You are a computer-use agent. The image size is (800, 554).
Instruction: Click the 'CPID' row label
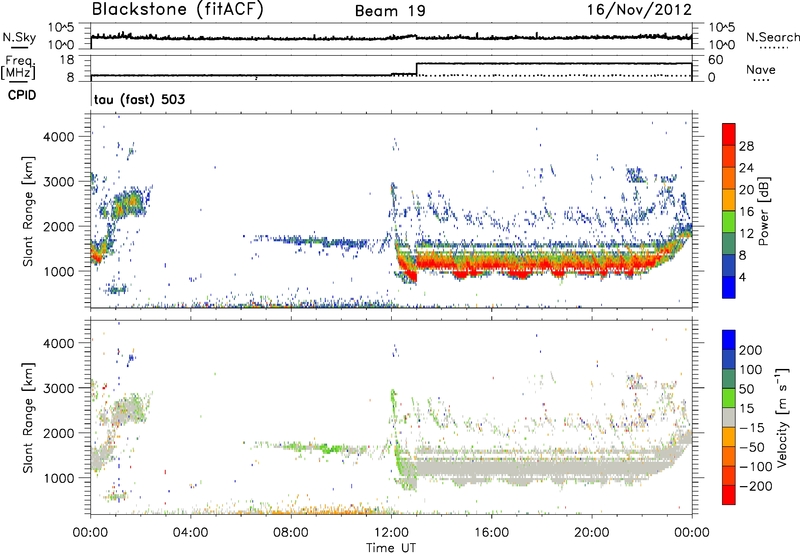coord(22,95)
